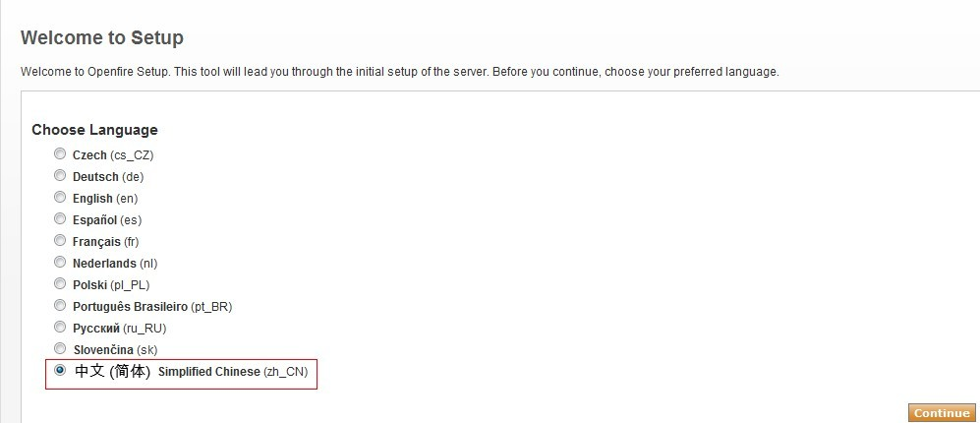Click the Simplified Chinese radio button

[61, 371]
